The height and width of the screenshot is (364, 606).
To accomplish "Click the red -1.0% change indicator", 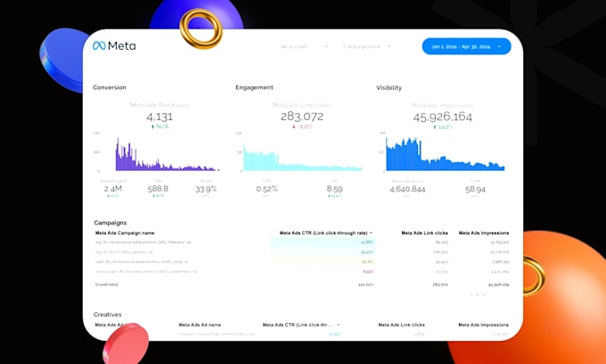I will [x=302, y=126].
